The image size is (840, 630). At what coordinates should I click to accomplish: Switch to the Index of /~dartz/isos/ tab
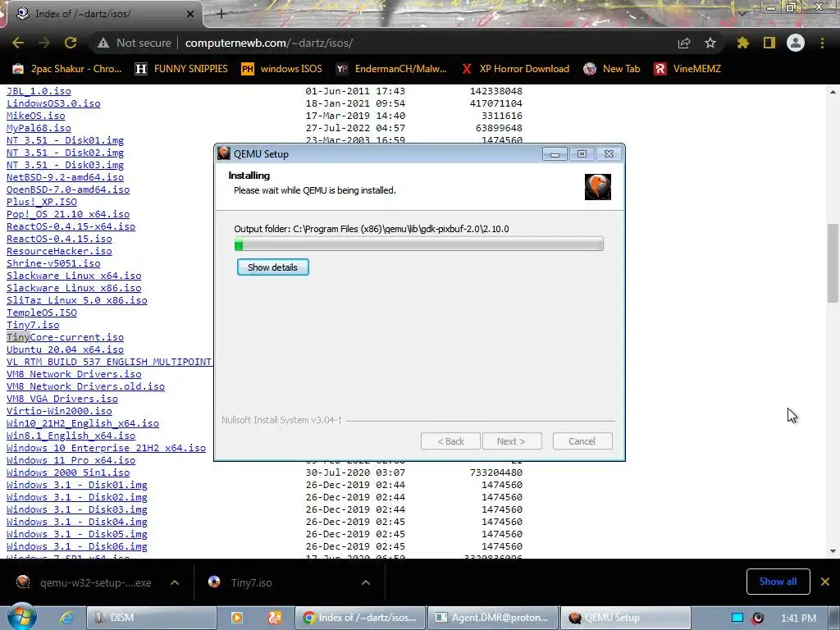102,14
